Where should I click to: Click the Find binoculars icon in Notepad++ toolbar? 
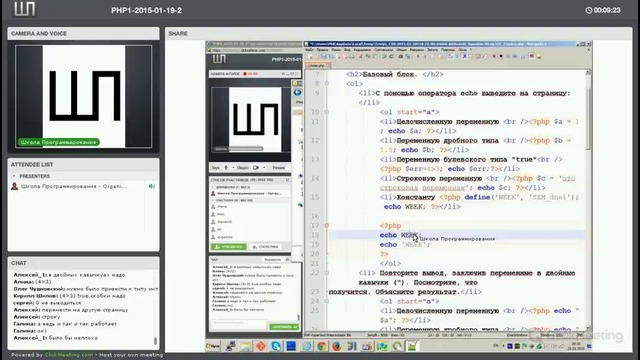(400, 56)
